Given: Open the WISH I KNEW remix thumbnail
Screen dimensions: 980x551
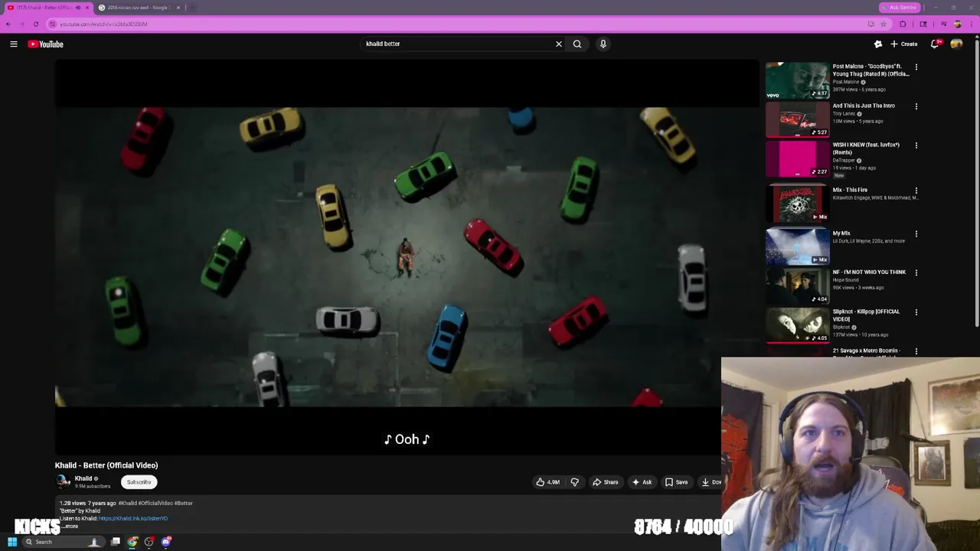Looking at the screenshot, I should coord(797,158).
